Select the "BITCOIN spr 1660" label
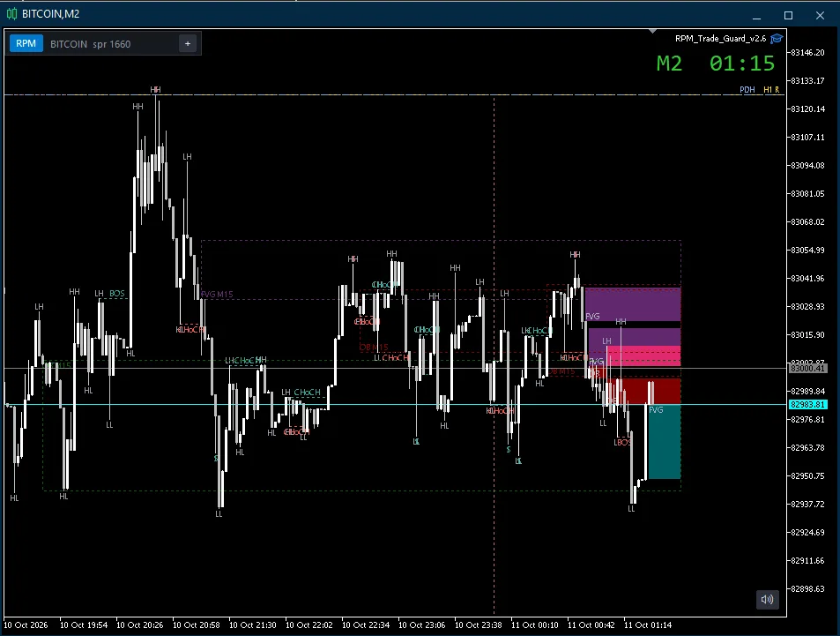 [91, 44]
